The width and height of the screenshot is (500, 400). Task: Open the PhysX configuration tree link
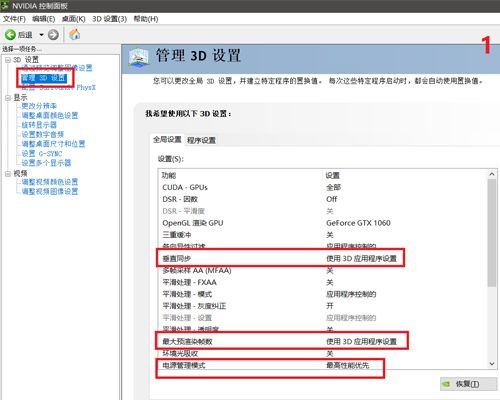coord(59,87)
